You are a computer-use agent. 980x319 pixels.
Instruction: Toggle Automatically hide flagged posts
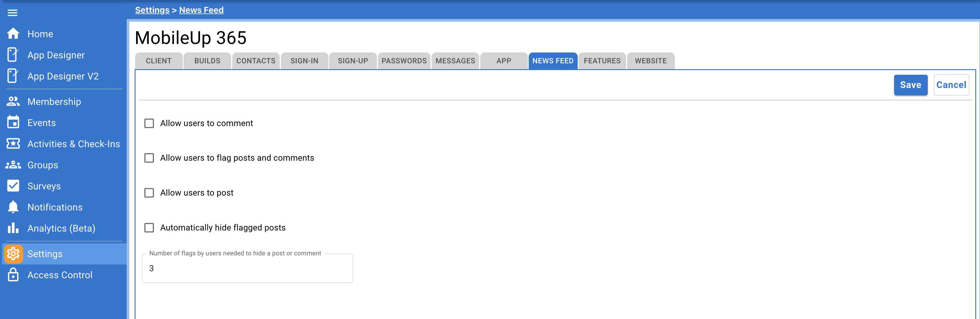click(149, 227)
